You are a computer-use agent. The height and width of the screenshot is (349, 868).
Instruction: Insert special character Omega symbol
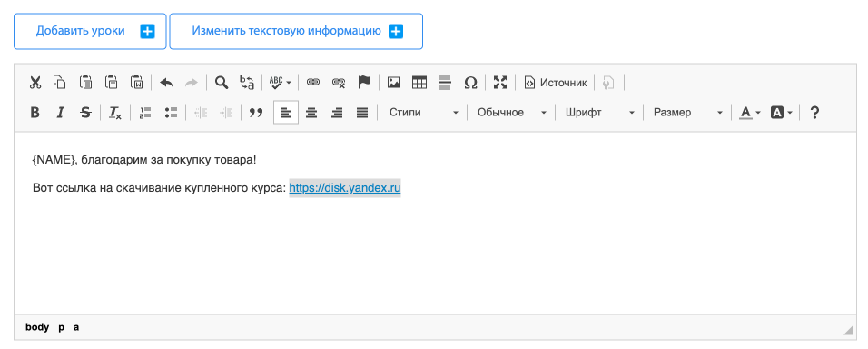470,83
